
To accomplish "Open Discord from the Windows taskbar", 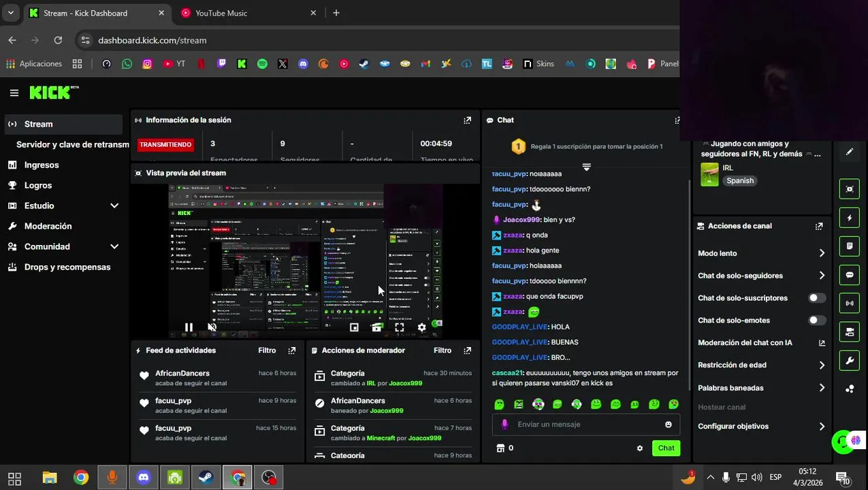I will coord(144,478).
